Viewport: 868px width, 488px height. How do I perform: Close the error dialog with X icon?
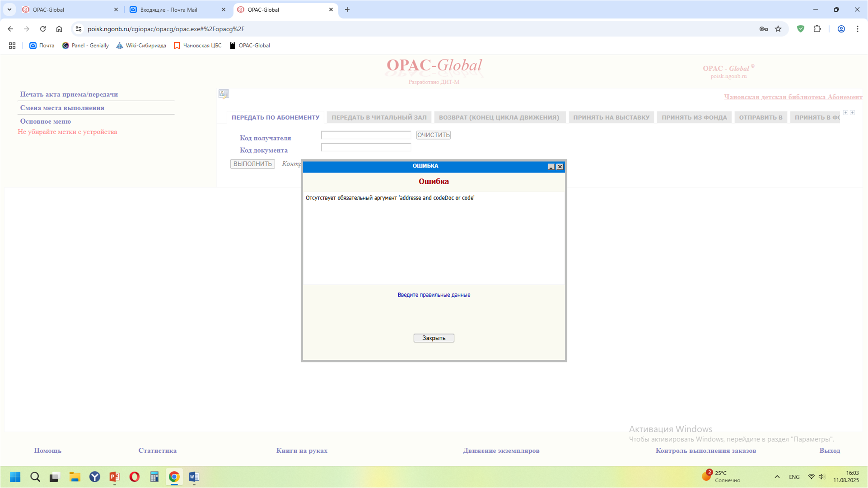tap(560, 167)
